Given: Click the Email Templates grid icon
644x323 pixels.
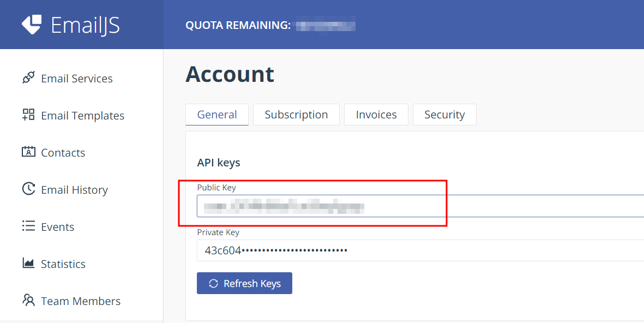Looking at the screenshot, I should pos(28,115).
